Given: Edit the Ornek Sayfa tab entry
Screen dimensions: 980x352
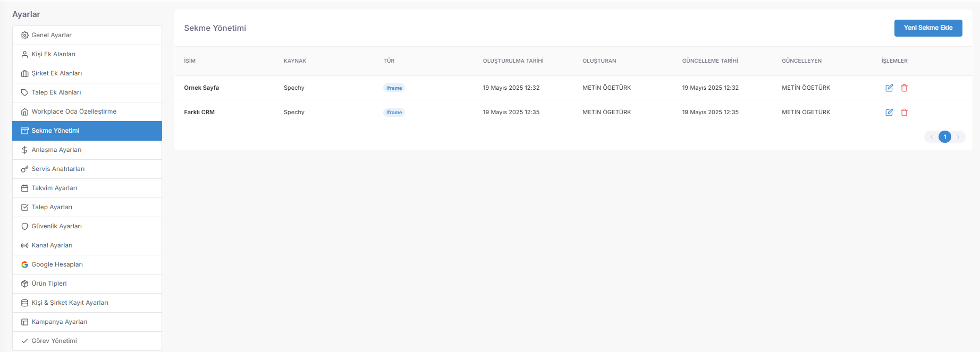Looking at the screenshot, I should coord(889,88).
